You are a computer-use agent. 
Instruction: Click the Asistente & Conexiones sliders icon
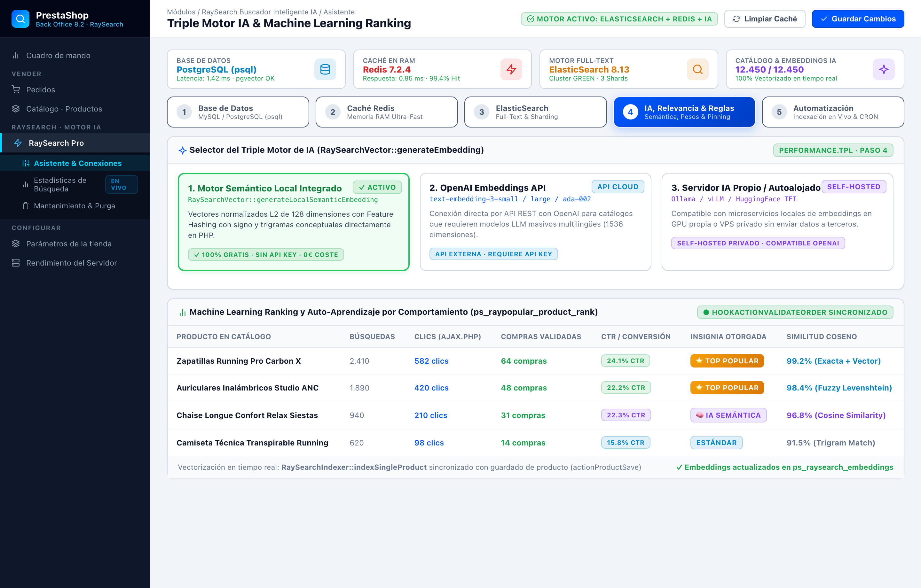tap(26, 163)
